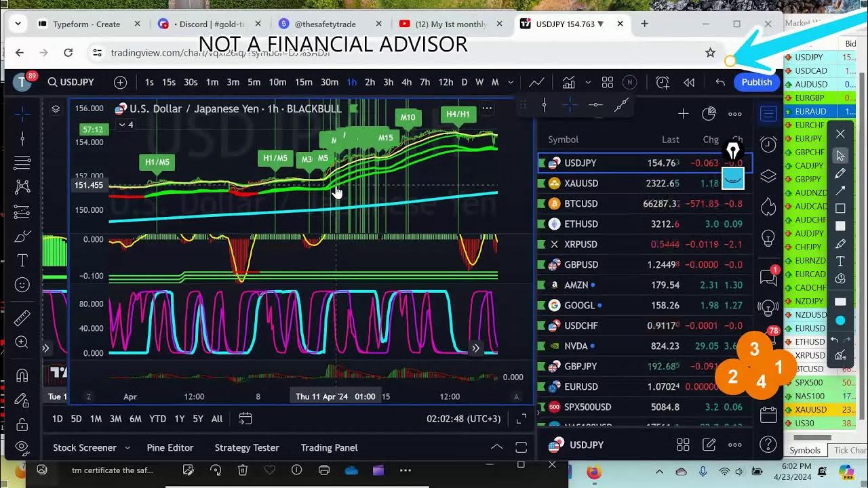Image resolution: width=868 pixels, height=488 pixels.
Task: Click the 02:02:48 (UTC+3) timezone label
Action: click(x=463, y=419)
